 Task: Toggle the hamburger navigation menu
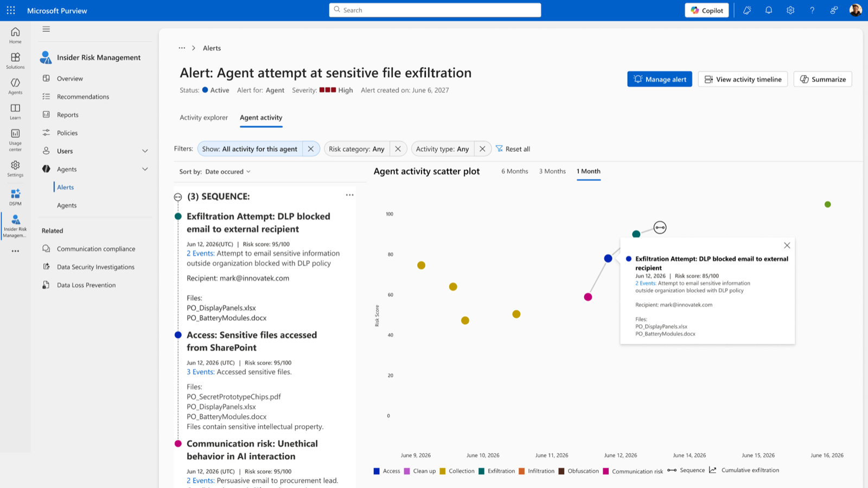(x=46, y=29)
